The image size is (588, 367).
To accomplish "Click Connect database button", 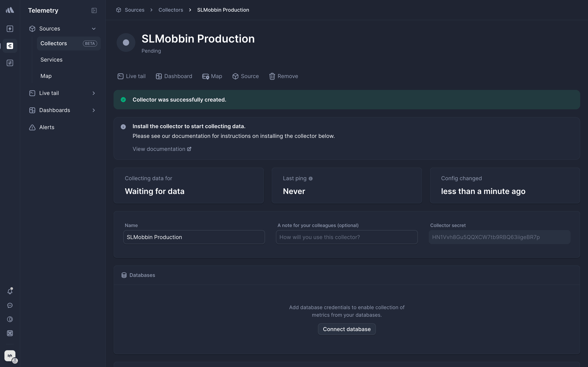I will point(347,329).
